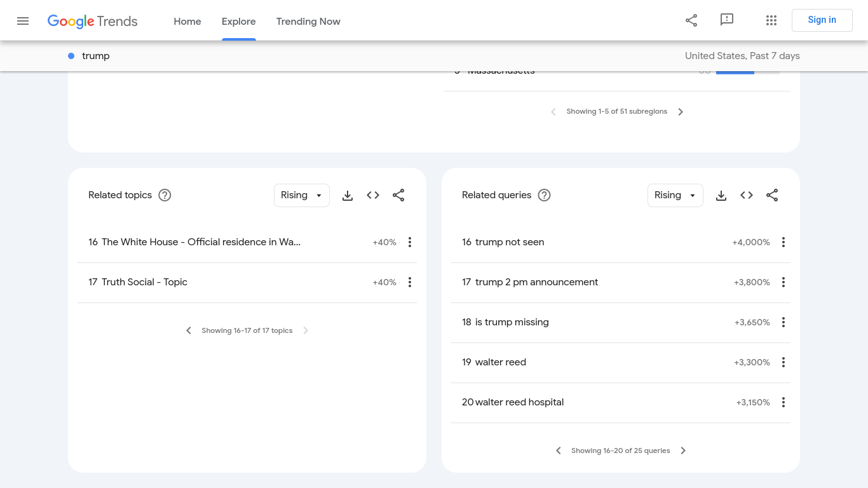This screenshot has height=488, width=868.
Task: Click the '+3,300%' value
Action: point(752,362)
